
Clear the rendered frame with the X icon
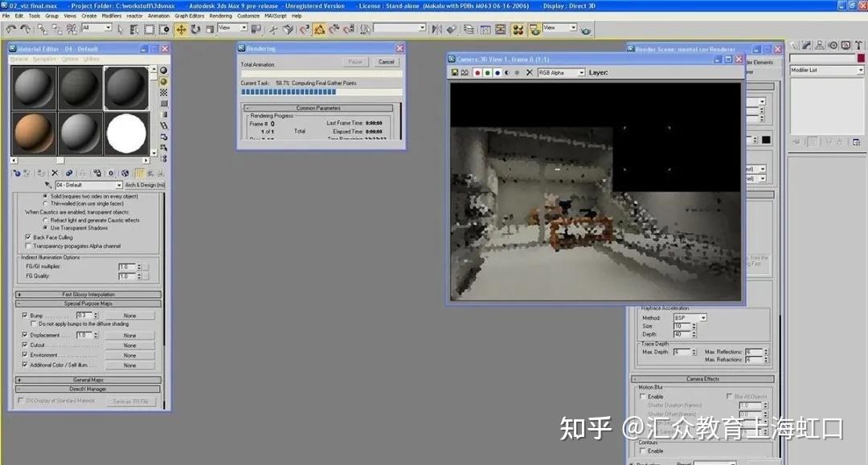529,72
